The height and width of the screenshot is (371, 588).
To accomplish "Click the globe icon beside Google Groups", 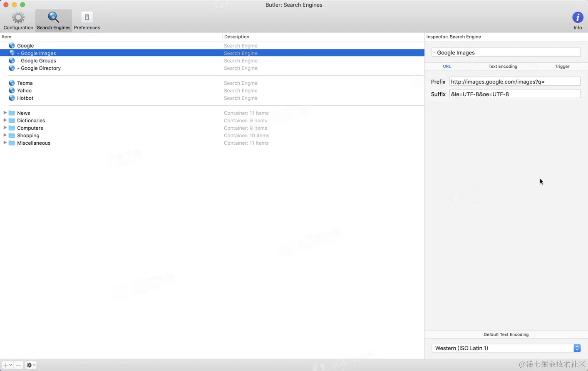I will 12,61.
